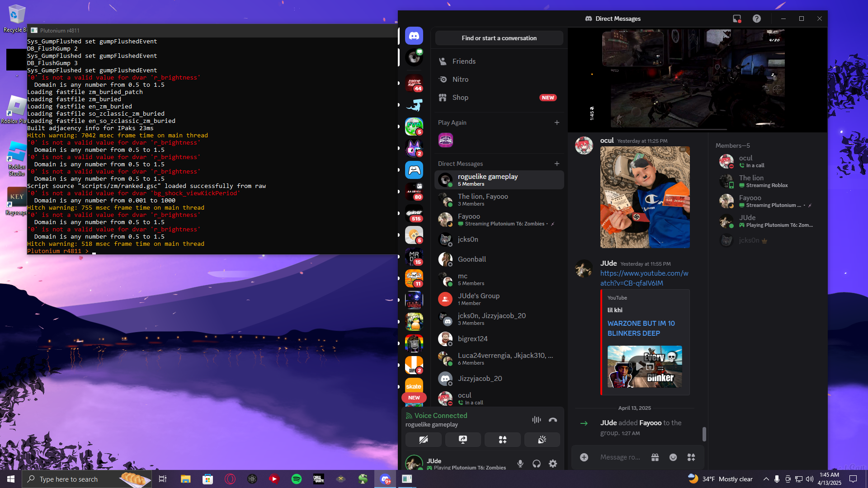868x488 pixels.
Task: Click Voice Connected status text
Action: click(x=441, y=416)
